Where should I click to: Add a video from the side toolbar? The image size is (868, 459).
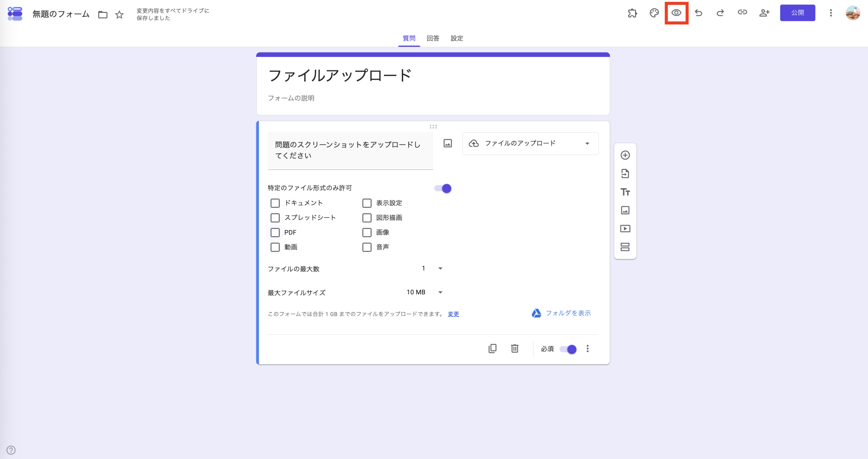click(x=625, y=228)
